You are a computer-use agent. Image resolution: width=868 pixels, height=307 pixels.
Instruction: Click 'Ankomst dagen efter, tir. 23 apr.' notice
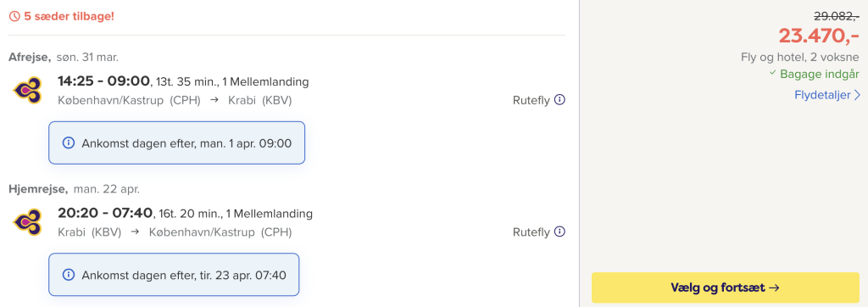coord(174,274)
